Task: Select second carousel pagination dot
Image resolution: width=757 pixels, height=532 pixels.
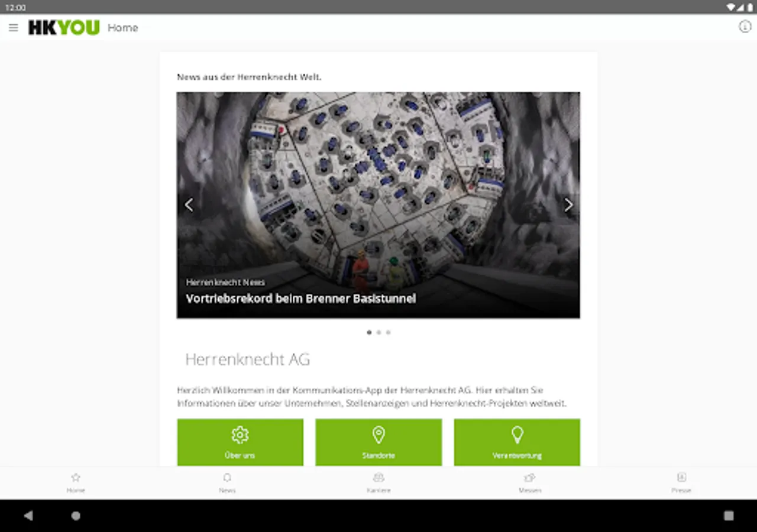Action: click(x=378, y=332)
